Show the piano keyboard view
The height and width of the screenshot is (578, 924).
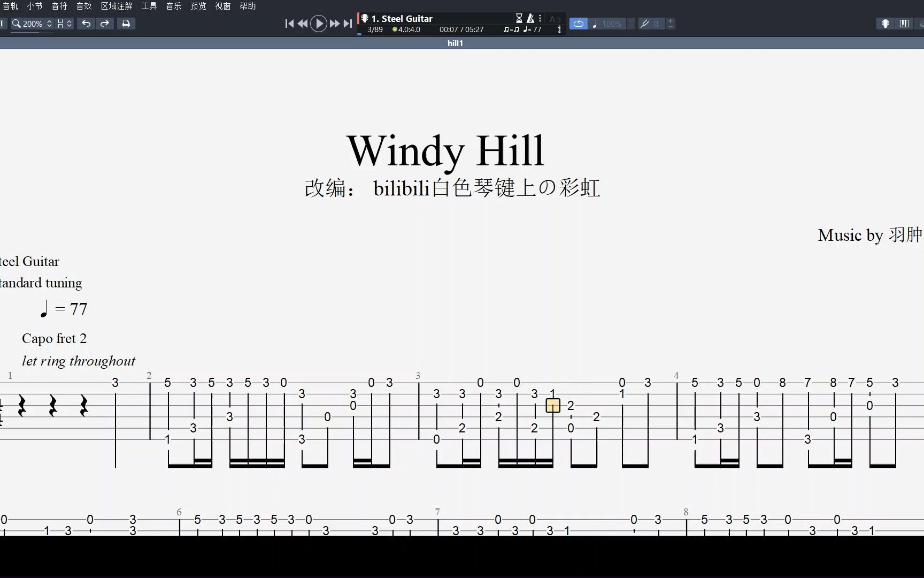904,24
